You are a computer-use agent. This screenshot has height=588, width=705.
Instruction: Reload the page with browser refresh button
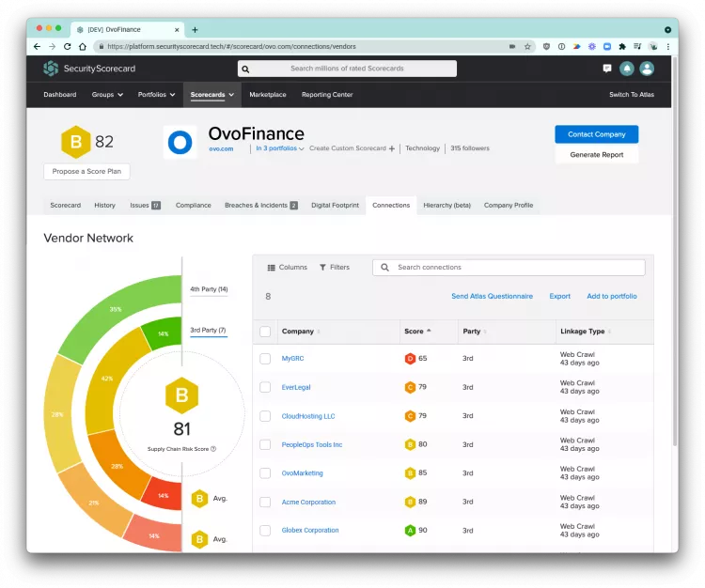point(68,46)
